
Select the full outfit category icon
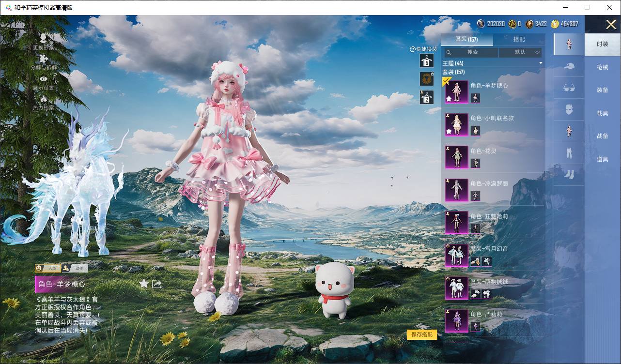coord(569,44)
